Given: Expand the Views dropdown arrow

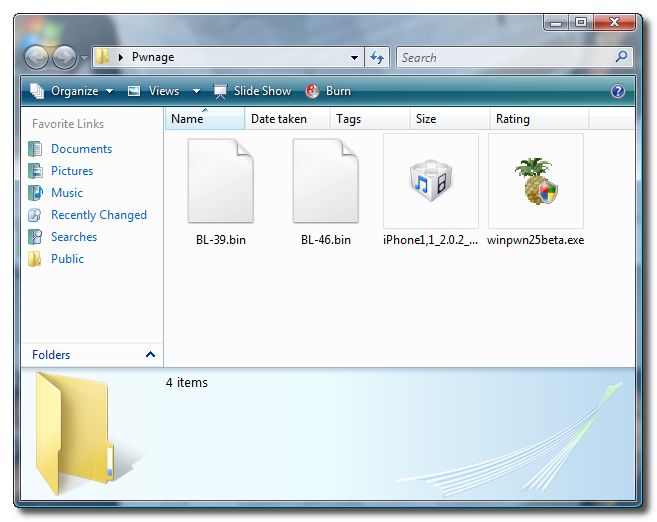Looking at the screenshot, I should coord(196,91).
